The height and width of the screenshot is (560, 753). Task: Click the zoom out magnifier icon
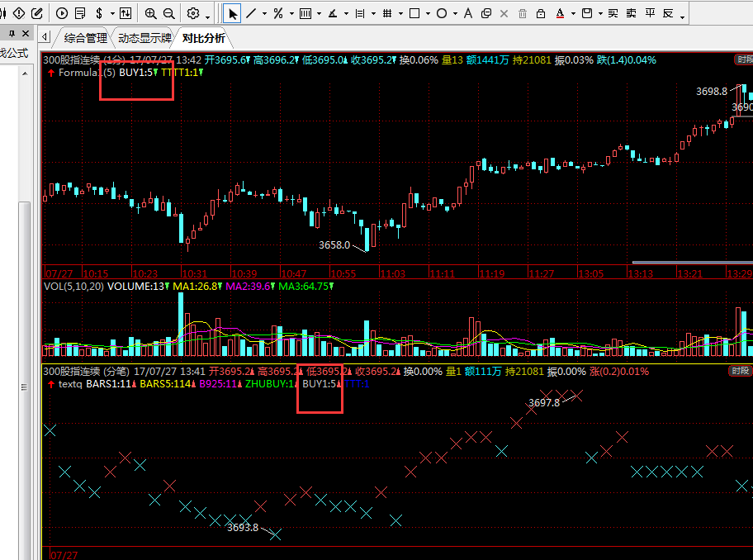(x=168, y=13)
